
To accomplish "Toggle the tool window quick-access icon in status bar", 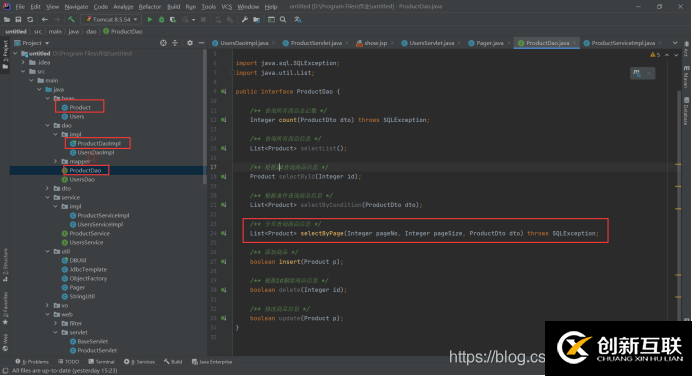I will pos(5,371).
